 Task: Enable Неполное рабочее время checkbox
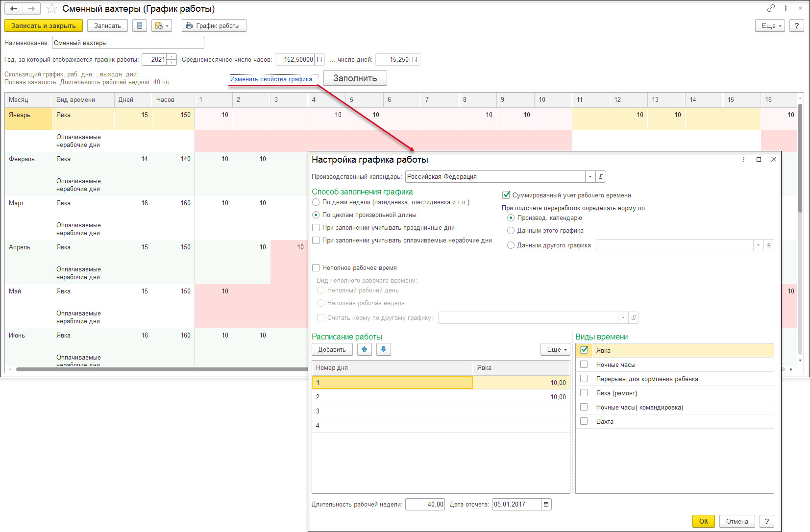click(x=316, y=267)
